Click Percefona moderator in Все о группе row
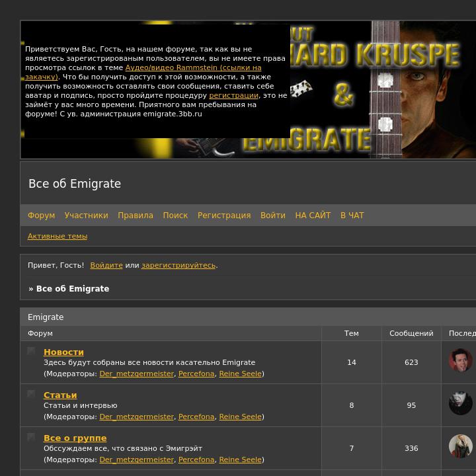This screenshot has height=476, width=476. click(196, 459)
